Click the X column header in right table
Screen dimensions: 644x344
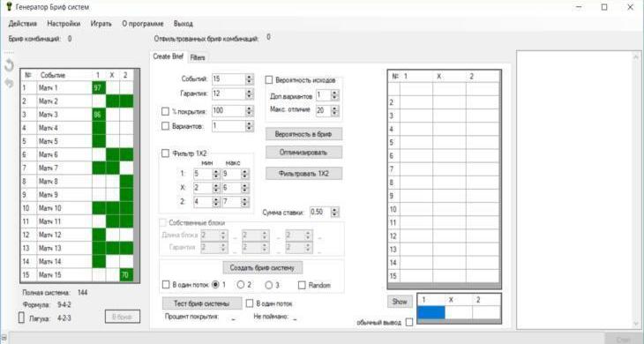coord(439,77)
